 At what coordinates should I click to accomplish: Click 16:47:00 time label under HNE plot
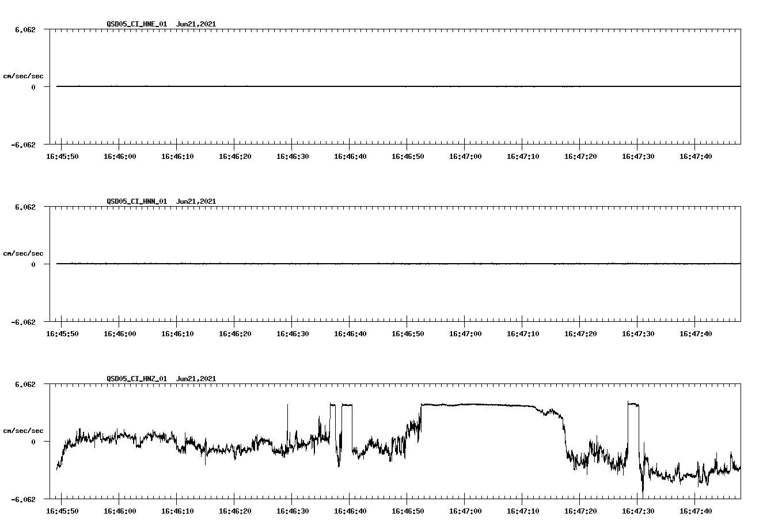465,157
